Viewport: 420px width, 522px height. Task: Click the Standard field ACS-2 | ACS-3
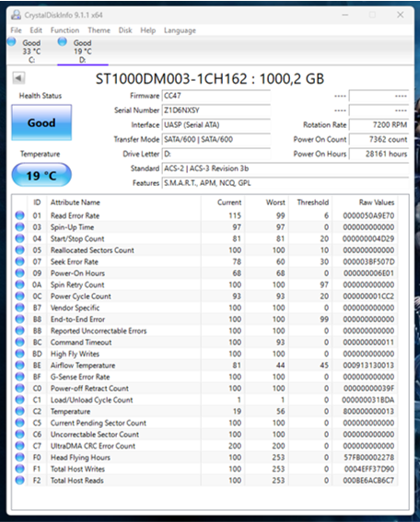(286, 168)
